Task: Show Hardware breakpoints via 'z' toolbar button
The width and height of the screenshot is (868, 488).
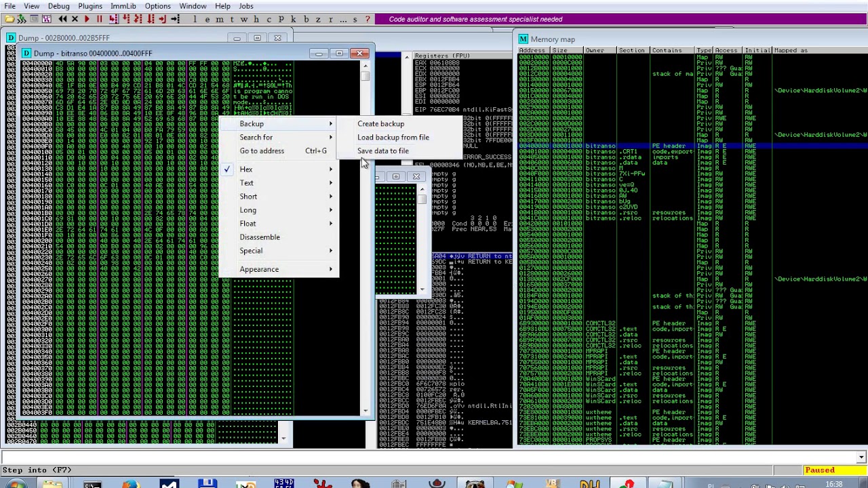Action: point(318,19)
